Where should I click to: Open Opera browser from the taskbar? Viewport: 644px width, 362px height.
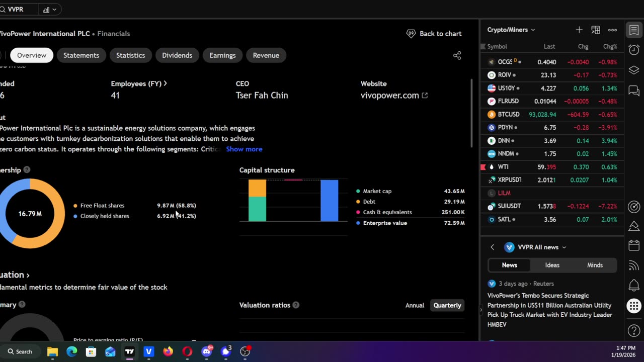click(187, 351)
